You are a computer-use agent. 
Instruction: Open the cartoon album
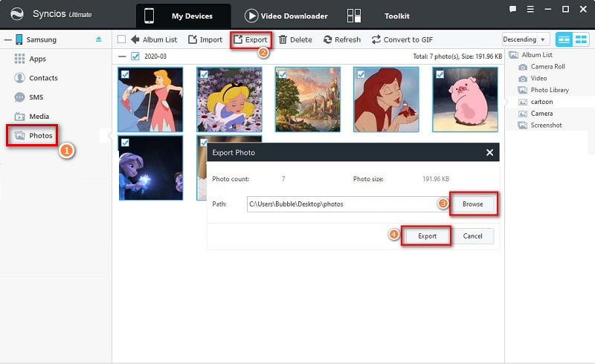coord(535,102)
